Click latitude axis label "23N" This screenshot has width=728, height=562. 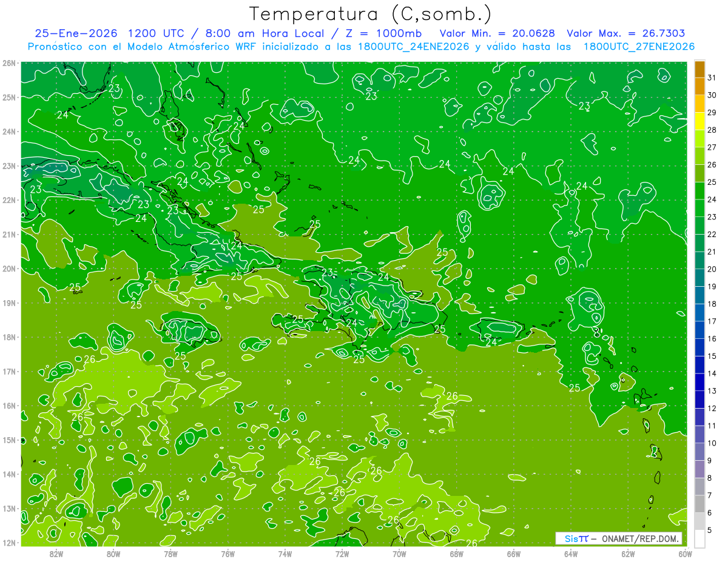coord(8,166)
